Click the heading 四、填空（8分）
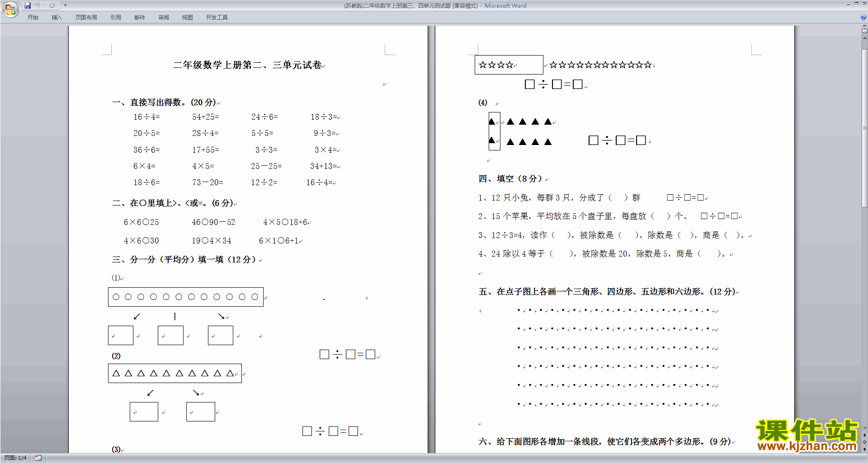 [510, 179]
